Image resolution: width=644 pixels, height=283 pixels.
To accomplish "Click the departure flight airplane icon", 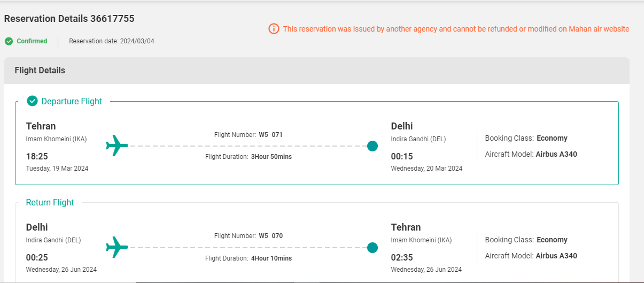I will click(x=117, y=146).
